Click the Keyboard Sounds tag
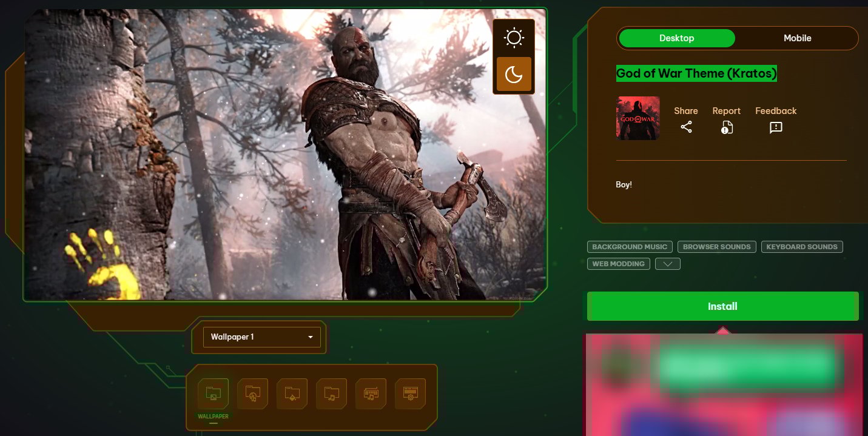 tap(802, 247)
